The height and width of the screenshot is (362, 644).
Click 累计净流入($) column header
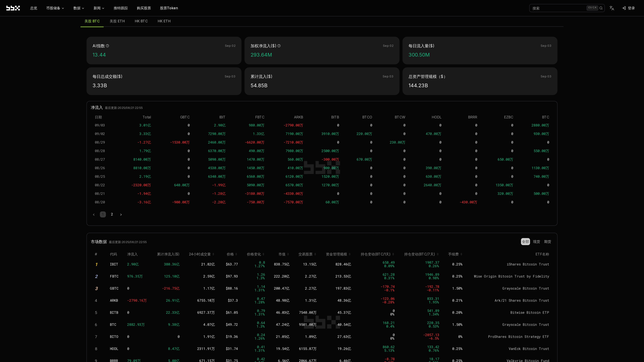click(x=168, y=254)
